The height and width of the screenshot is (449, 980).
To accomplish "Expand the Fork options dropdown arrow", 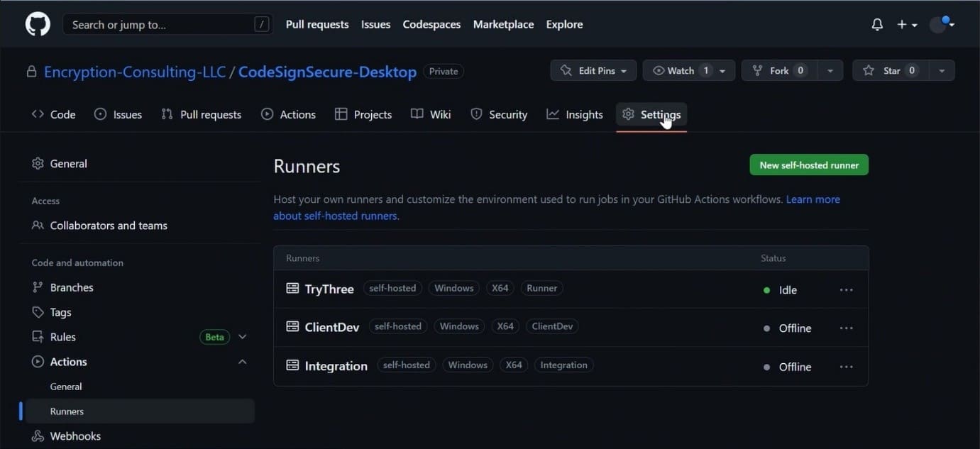I will pos(830,70).
